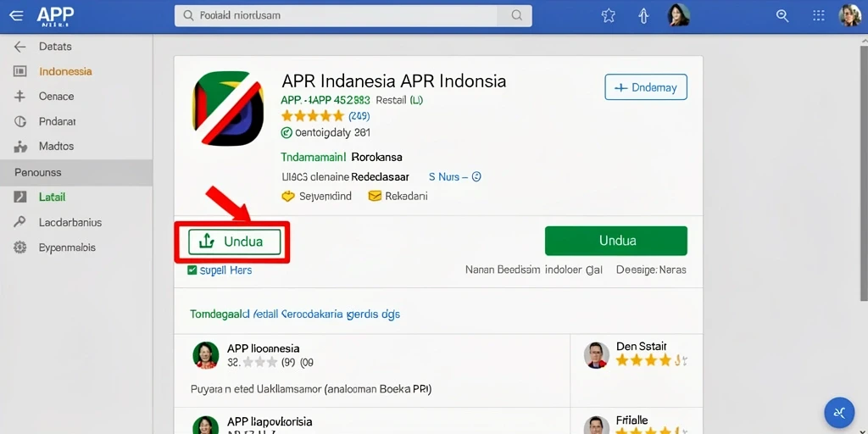This screenshot has height=434, width=868.
Task: Open profile avatar at far right
Action: 849,15
